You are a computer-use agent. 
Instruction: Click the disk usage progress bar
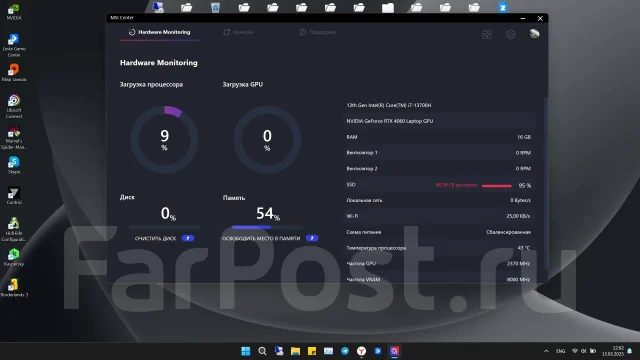tap(165, 227)
